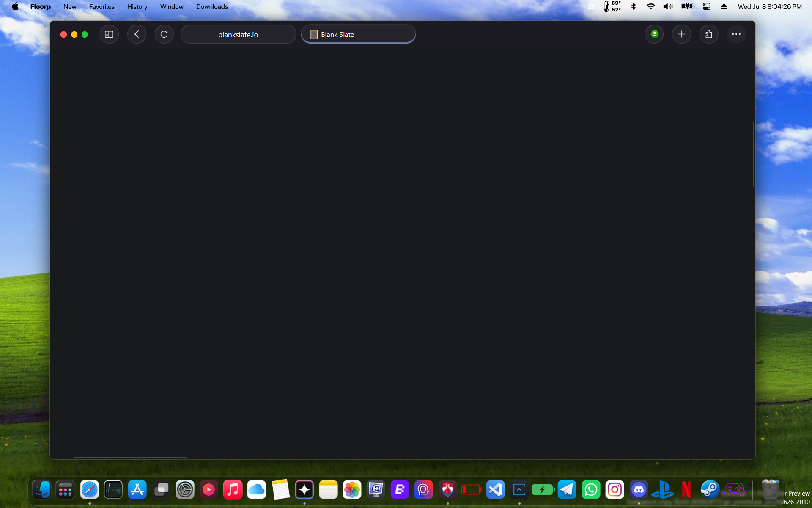Open Bluetooth status menu
The height and width of the screenshot is (508, 812).
click(634, 6)
